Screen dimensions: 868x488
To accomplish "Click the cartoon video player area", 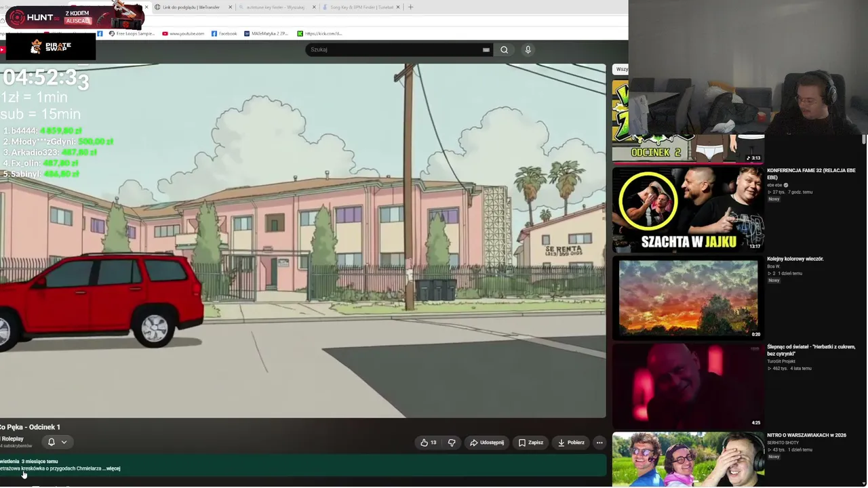I will tap(303, 241).
